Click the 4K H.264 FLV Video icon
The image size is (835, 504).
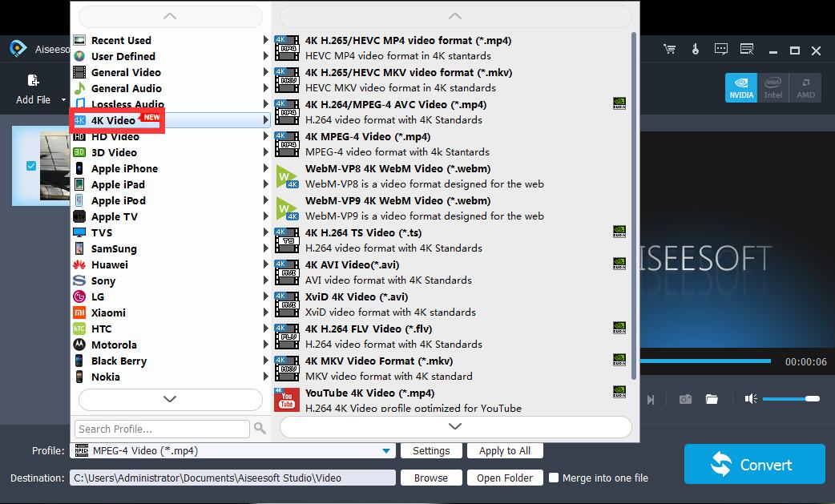287,336
